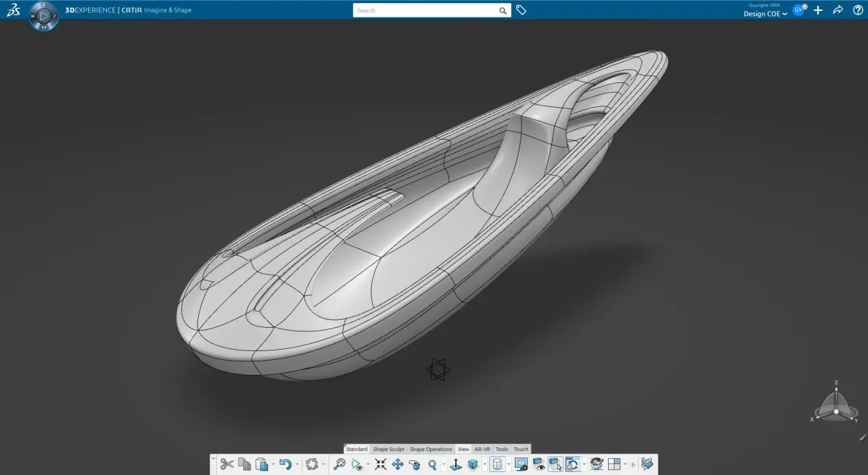Image resolution: width=868 pixels, height=475 pixels.
Task: Click the plus Add button
Action: coord(818,10)
